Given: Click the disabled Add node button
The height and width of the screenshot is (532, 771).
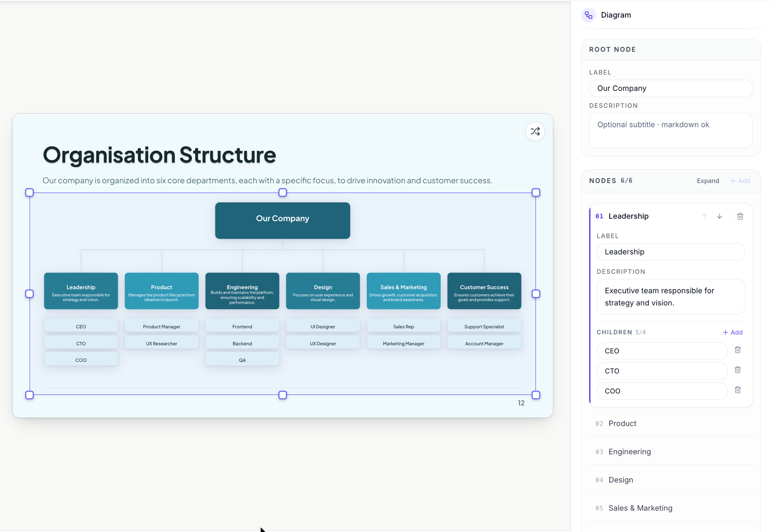Looking at the screenshot, I should (740, 181).
